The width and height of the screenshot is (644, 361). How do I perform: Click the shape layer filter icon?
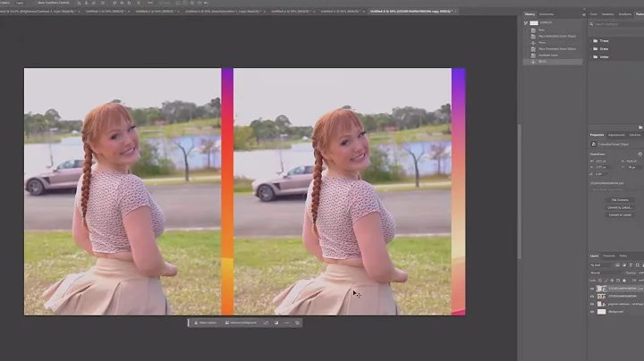638,265
